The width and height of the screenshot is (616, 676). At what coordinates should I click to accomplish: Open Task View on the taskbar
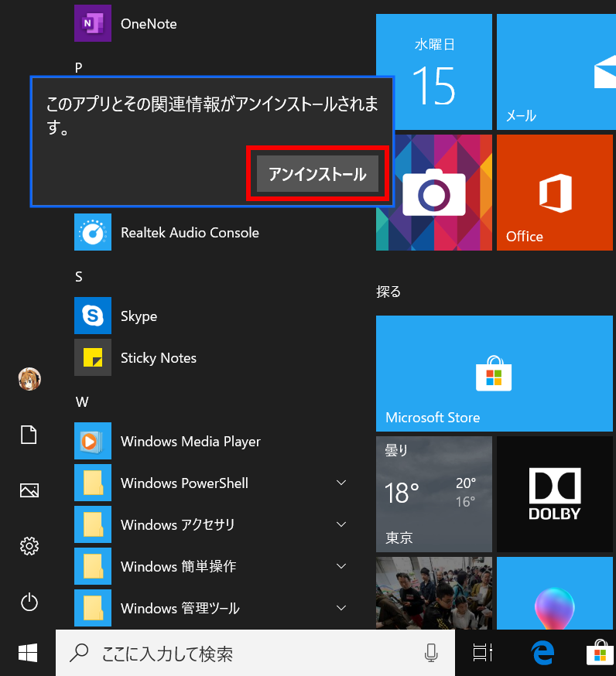coord(482,653)
